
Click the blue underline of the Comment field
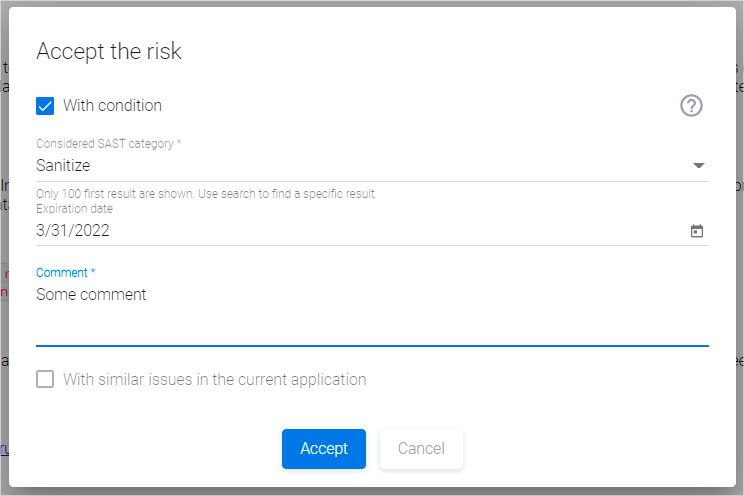(372, 345)
